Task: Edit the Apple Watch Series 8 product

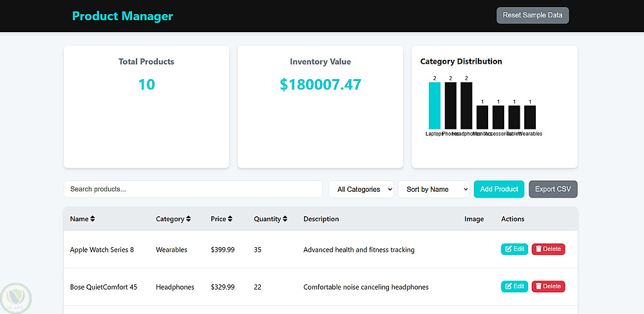Action: click(x=514, y=249)
